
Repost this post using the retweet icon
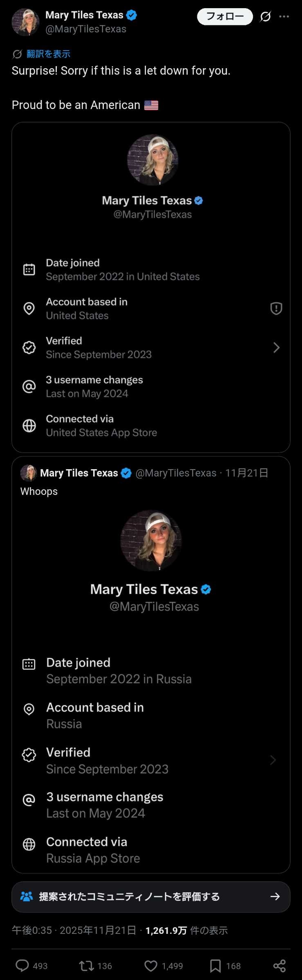coord(87,965)
